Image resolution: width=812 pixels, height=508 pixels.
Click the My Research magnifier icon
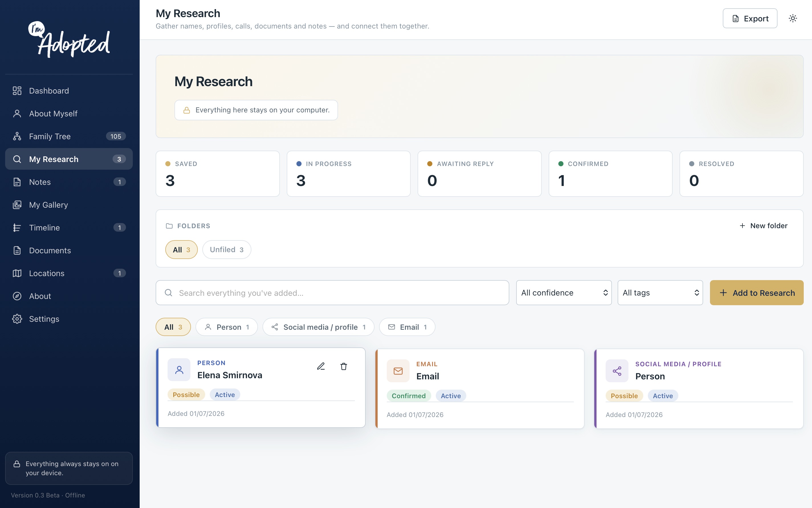click(17, 159)
